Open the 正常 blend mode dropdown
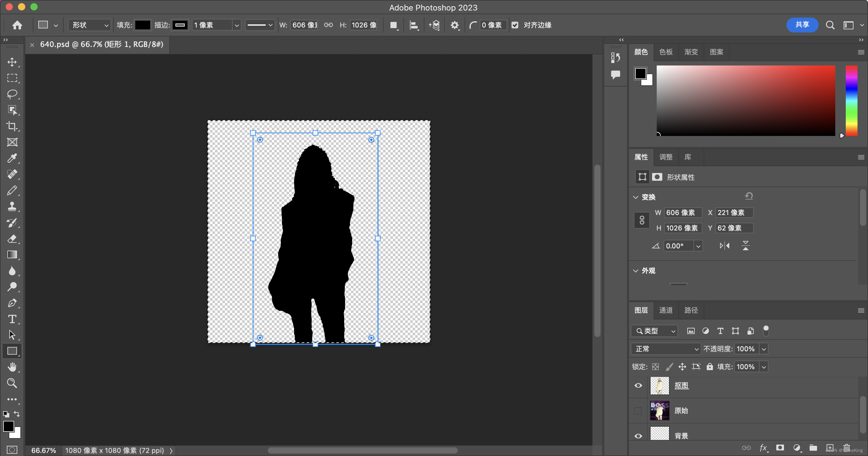The height and width of the screenshot is (456, 868). 665,349
